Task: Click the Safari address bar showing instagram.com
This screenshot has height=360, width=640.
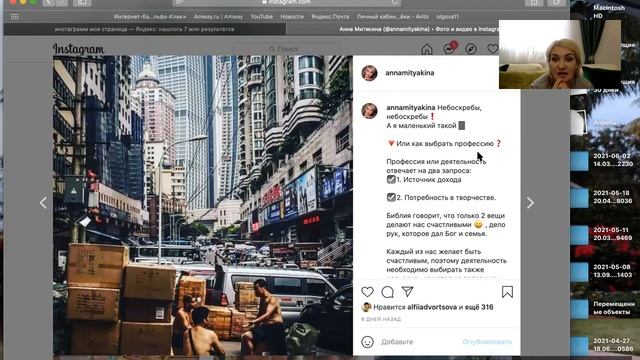Action: 287,2
